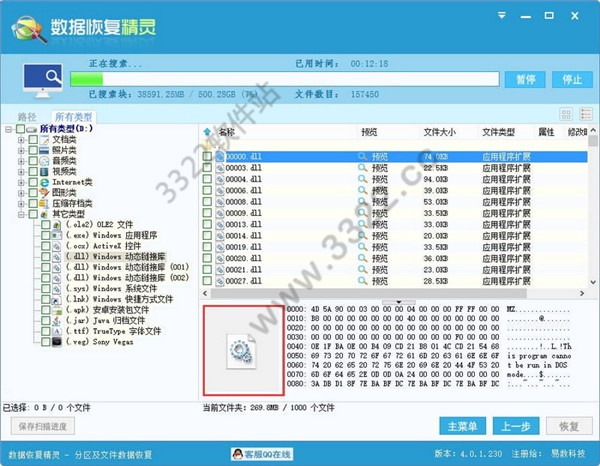The image size is (600, 466).
Task: Switch to the 路径 tab
Action: pyautogui.click(x=27, y=117)
